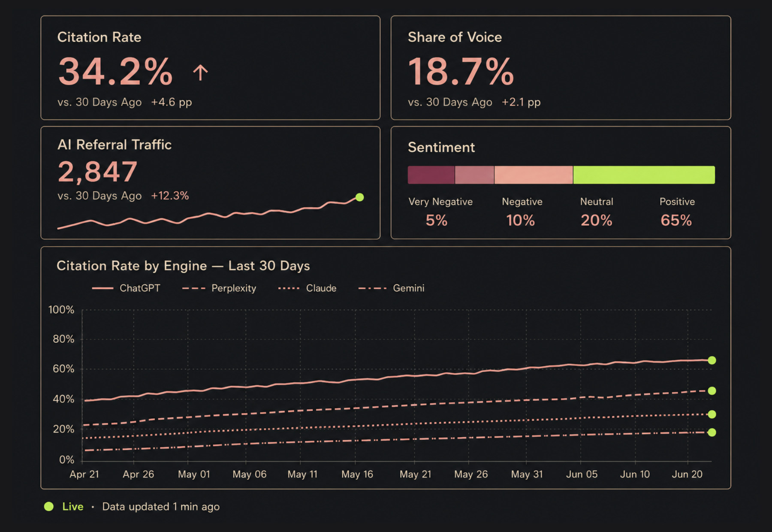Click the Citation Rate card title

pos(100,37)
